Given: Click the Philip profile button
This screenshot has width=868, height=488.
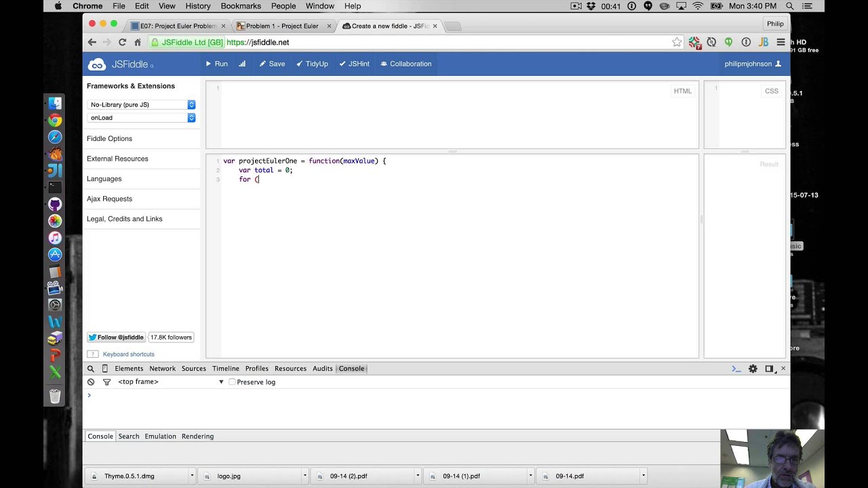Looking at the screenshot, I should (775, 24).
